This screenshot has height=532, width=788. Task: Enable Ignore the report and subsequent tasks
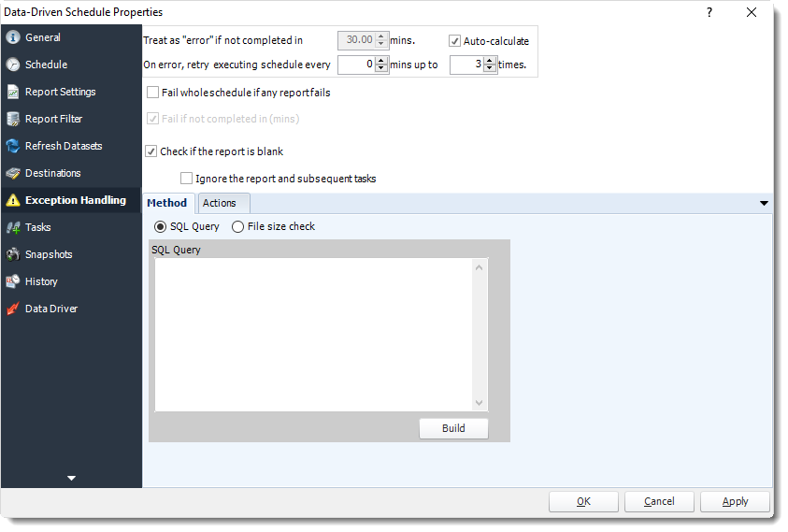click(x=186, y=179)
